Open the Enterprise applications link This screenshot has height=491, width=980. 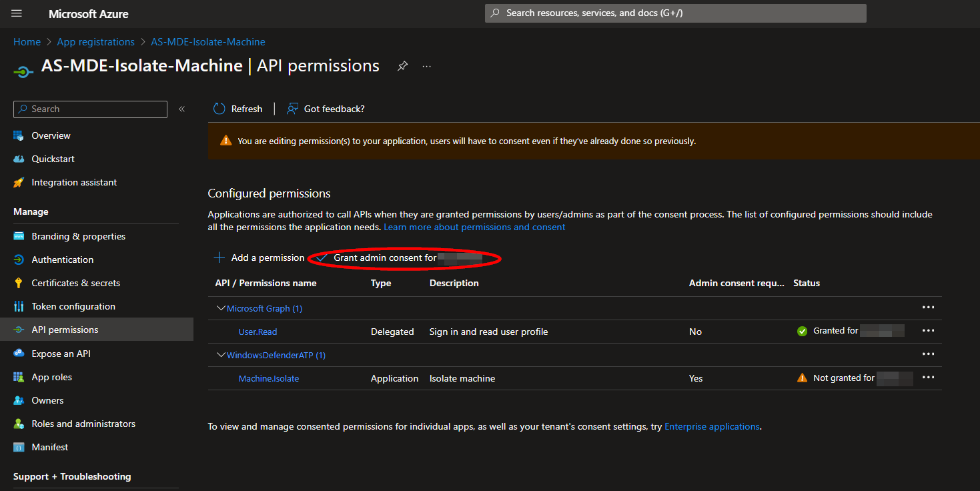click(x=712, y=426)
